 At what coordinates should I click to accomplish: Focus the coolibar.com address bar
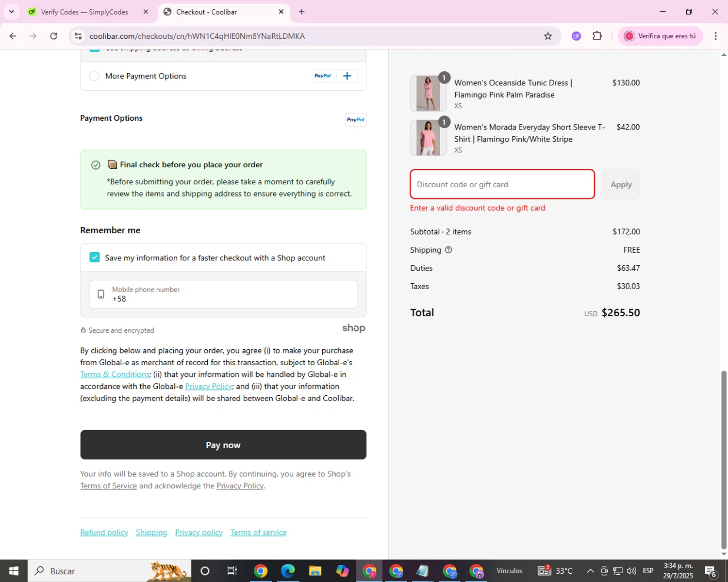[x=311, y=36]
